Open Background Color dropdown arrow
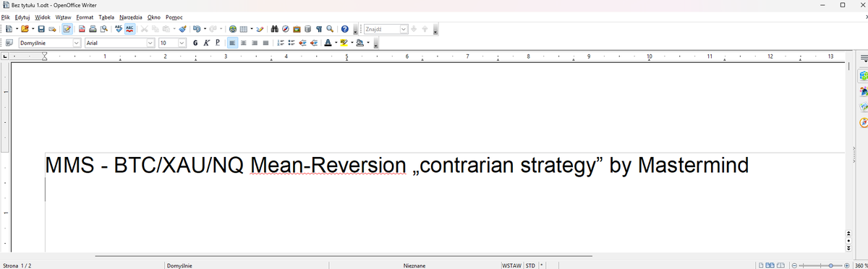Image resolution: width=868 pixels, height=269 pixels. tap(368, 43)
